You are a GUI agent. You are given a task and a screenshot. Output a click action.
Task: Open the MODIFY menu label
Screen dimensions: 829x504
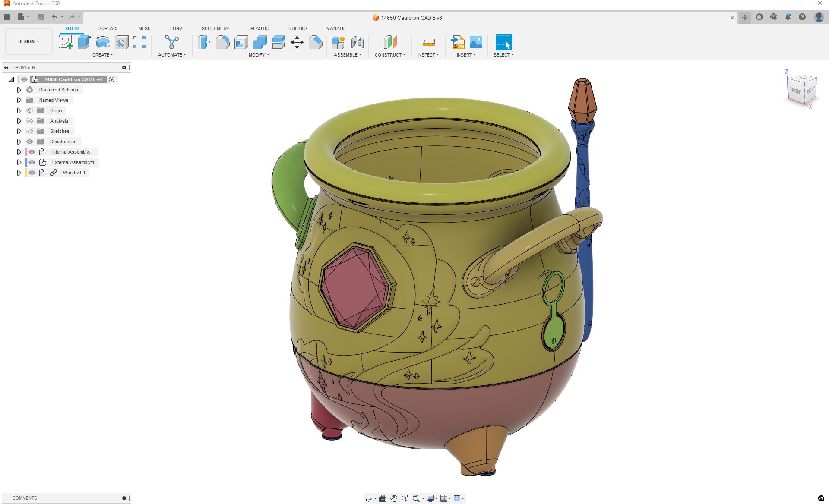click(259, 55)
